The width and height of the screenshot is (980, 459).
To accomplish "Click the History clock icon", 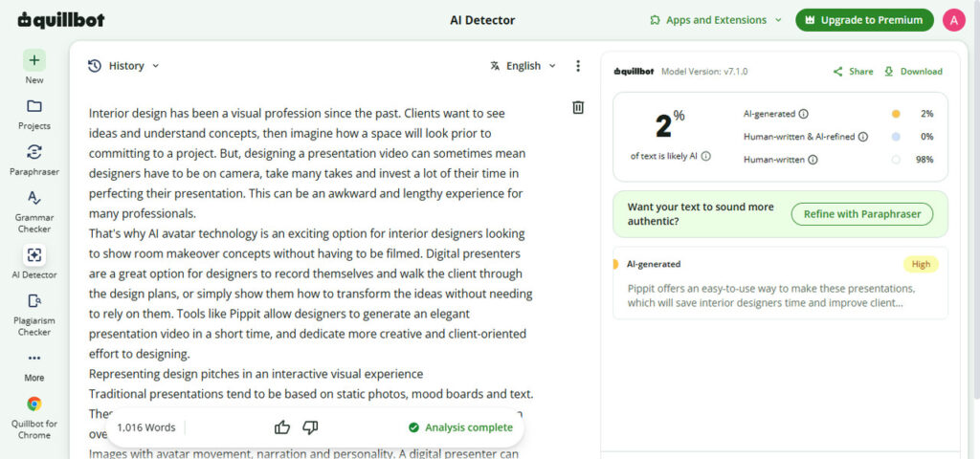I will click(x=95, y=66).
